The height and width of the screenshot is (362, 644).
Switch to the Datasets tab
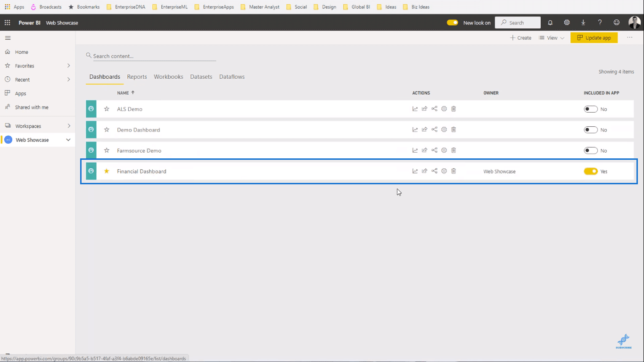pyautogui.click(x=201, y=77)
